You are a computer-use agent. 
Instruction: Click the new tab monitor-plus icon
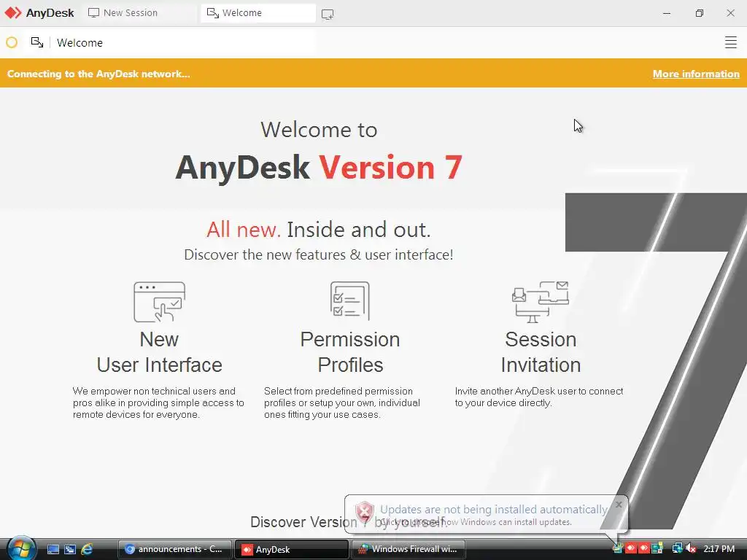328,15
